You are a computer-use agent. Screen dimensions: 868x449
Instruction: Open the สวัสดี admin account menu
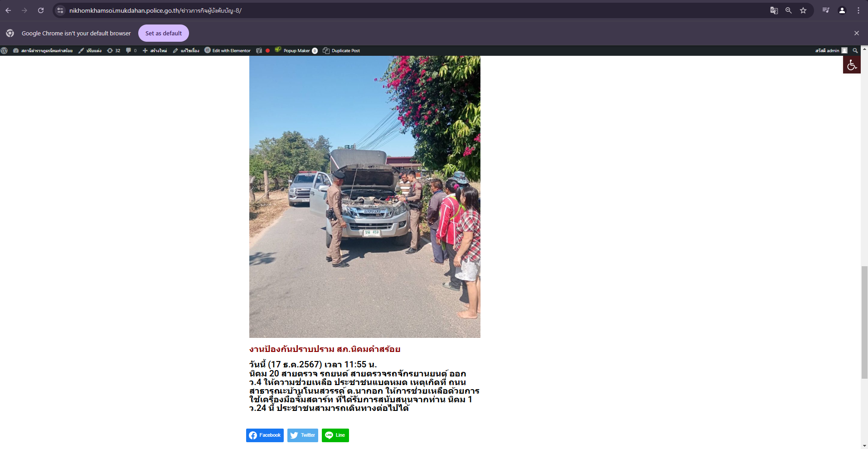pos(831,51)
